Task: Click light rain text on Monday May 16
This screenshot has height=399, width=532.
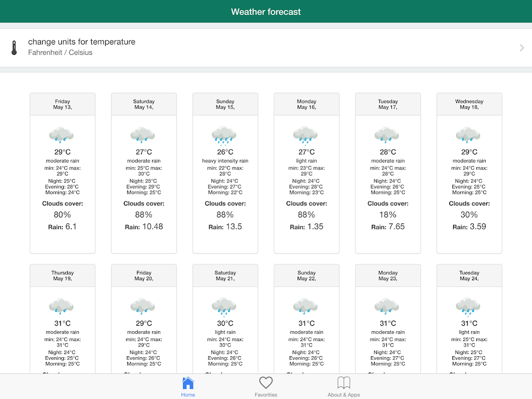Action: point(307,161)
